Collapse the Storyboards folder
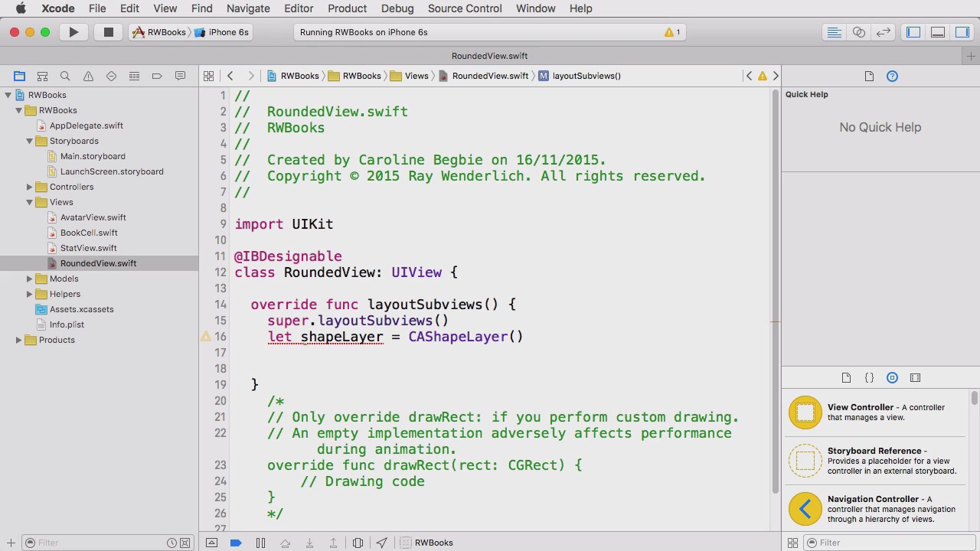The height and width of the screenshot is (551, 980). coord(29,141)
